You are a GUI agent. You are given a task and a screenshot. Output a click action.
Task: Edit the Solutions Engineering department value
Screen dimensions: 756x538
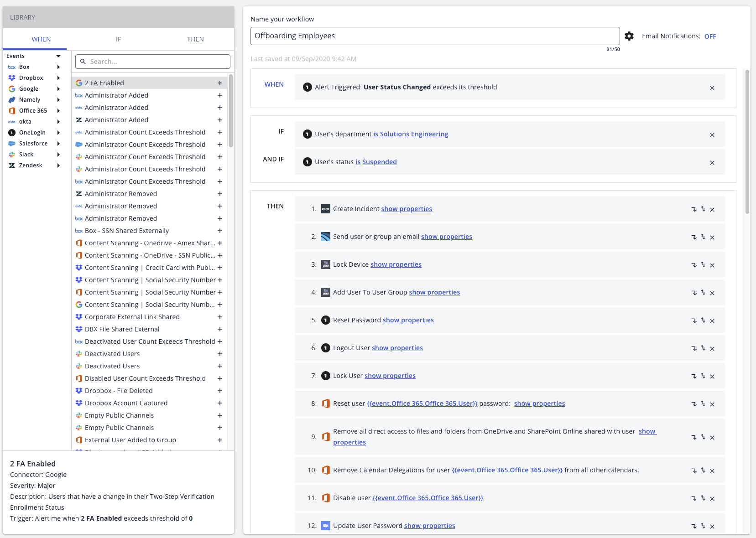tap(414, 134)
